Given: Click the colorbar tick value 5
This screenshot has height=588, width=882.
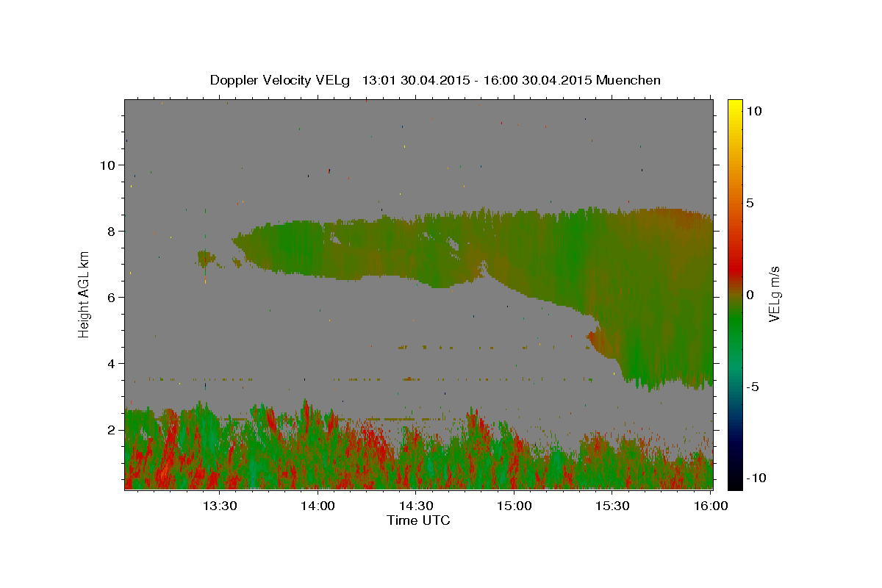Looking at the screenshot, I should pos(751,202).
